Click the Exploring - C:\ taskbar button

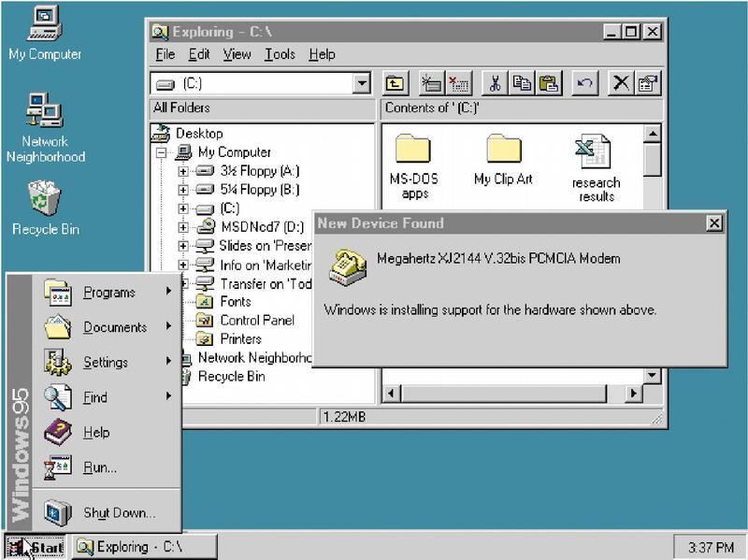pyautogui.click(x=144, y=547)
